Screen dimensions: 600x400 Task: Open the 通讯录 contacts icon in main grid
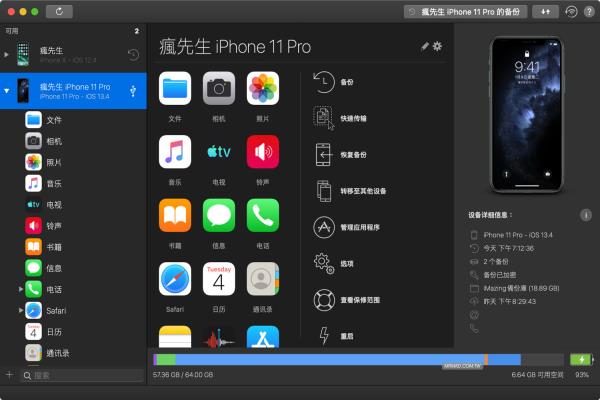tap(263, 279)
